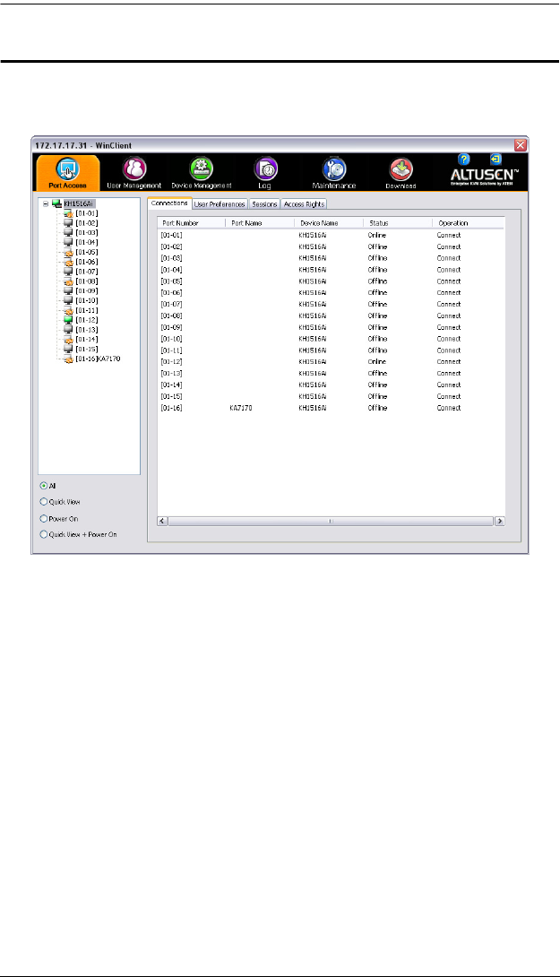Click [01-07] port number cell in table
Image resolution: width=560 pixels, height=977 pixels.
pos(171,305)
